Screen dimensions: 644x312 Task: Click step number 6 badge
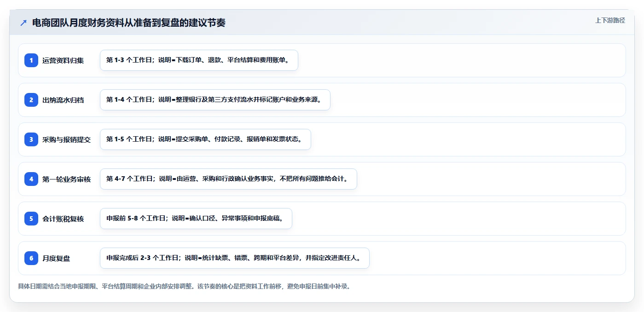[x=31, y=258]
